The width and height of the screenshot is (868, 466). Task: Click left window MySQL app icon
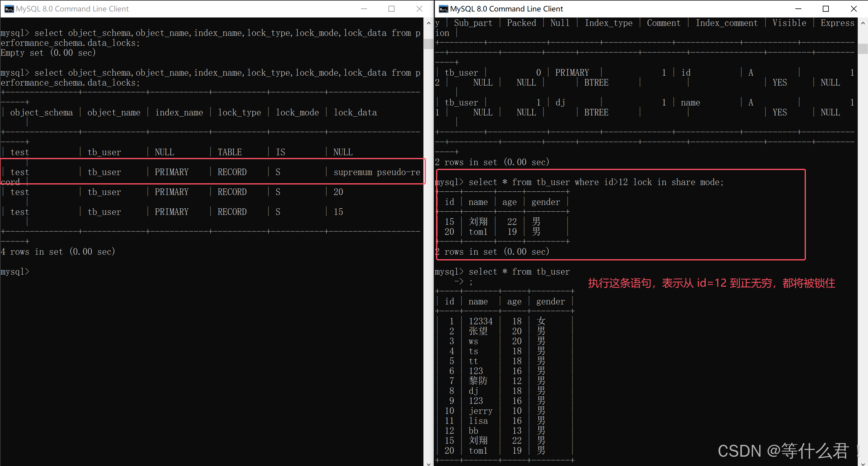(x=9, y=9)
